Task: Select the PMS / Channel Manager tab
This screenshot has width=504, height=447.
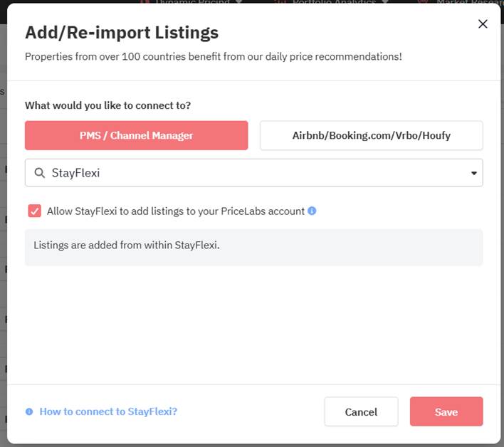Action: (x=136, y=135)
